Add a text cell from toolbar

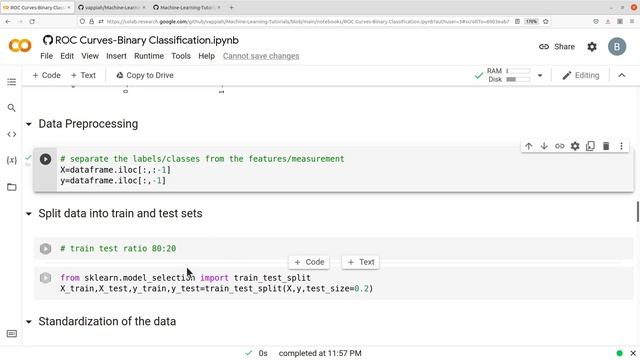pyautogui.click(x=83, y=76)
